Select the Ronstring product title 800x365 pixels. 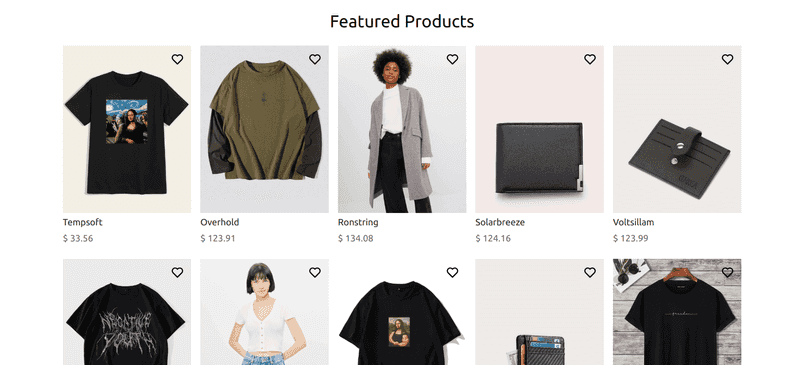point(358,223)
